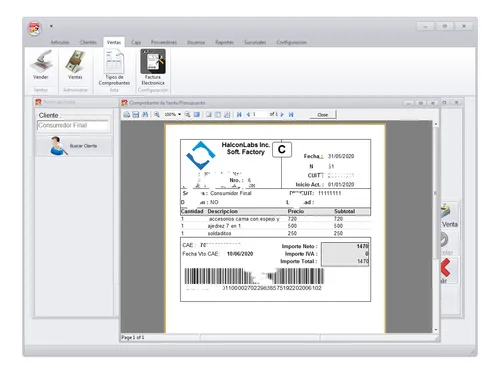Click the Consumidor Final client field

click(x=73, y=126)
